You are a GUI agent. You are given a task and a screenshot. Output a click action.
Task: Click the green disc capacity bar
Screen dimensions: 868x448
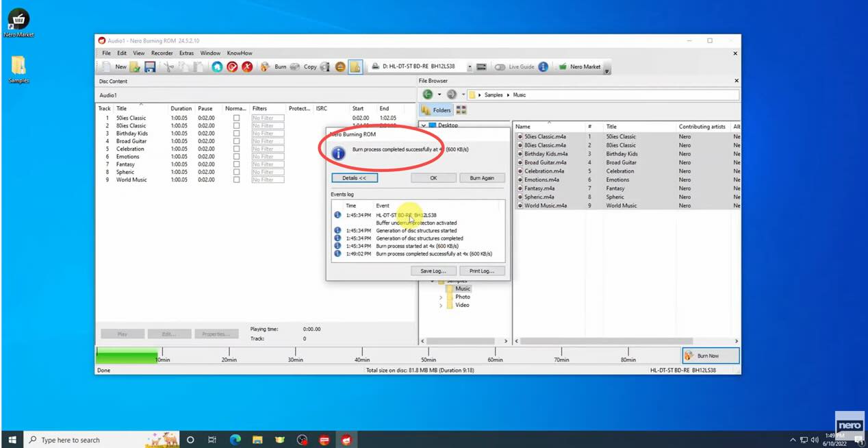point(127,355)
